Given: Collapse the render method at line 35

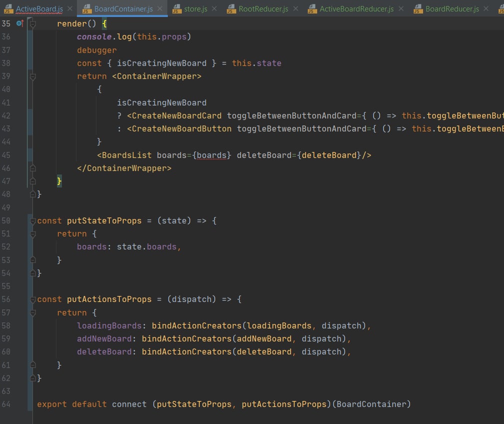Looking at the screenshot, I should coord(33,24).
